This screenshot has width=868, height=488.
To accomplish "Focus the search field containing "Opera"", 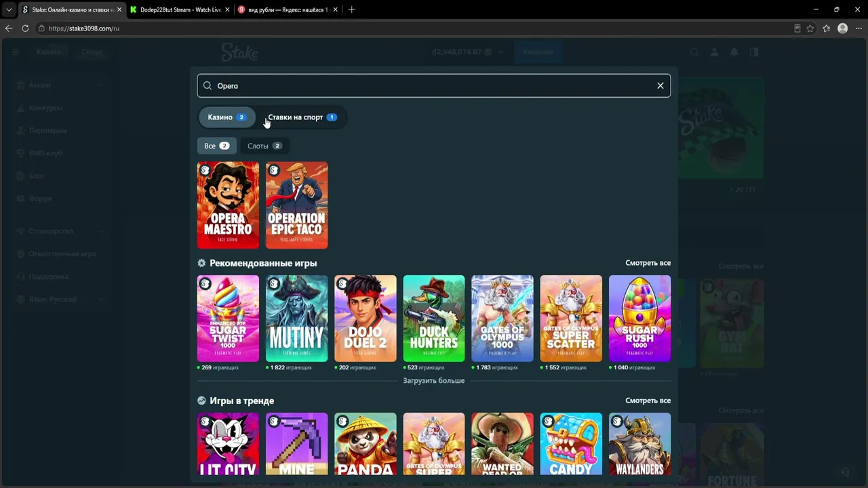I will click(434, 86).
